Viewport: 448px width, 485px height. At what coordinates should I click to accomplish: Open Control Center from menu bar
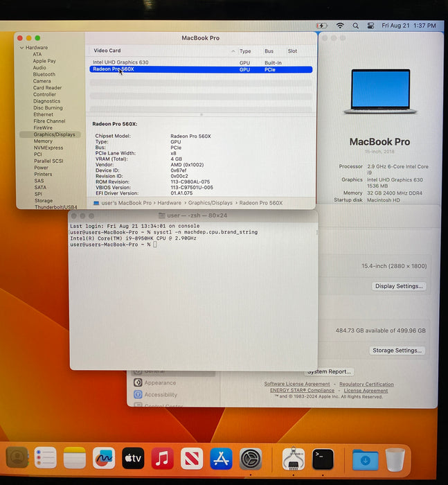coord(370,26)
